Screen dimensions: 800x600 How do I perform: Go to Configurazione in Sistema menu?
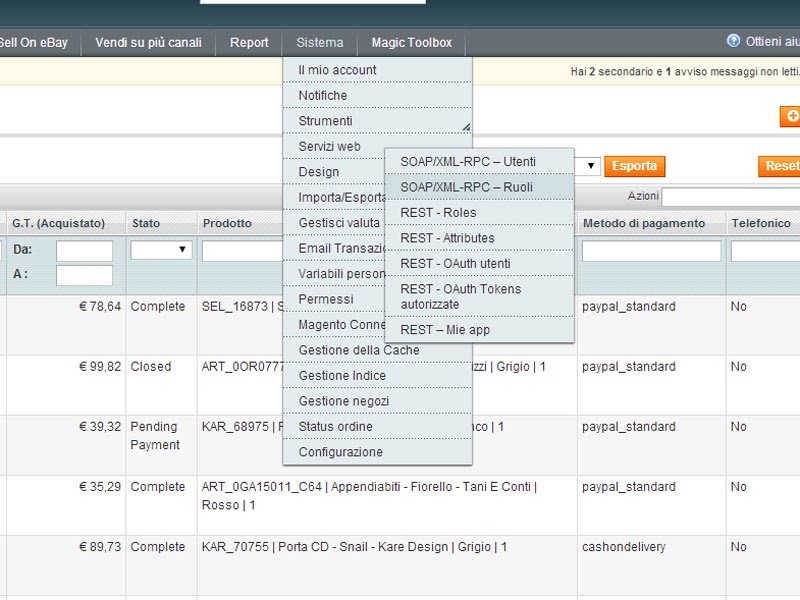(340, 452)
